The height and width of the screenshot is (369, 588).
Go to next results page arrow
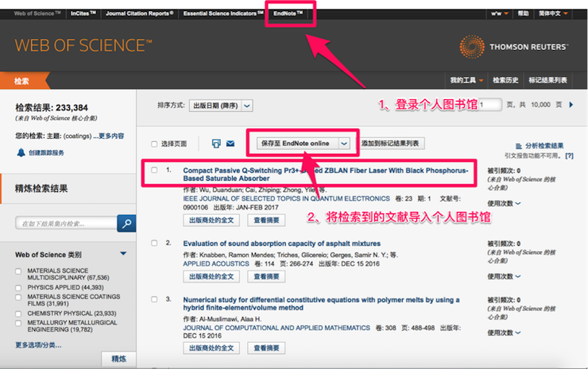[571, 105]
